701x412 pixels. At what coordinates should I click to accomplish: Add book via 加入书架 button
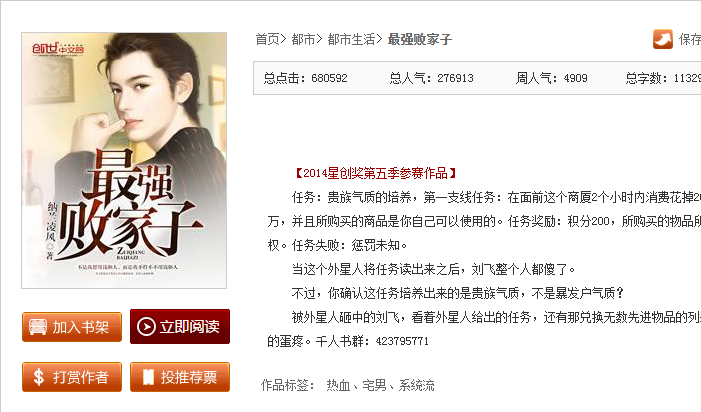72,327
